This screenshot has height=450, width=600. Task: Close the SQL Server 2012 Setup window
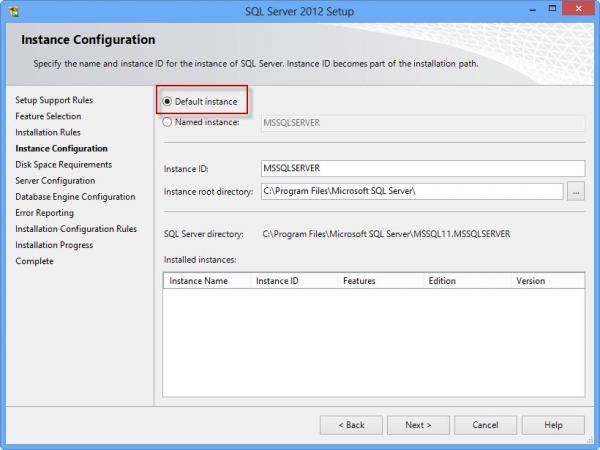coord(578,9)
